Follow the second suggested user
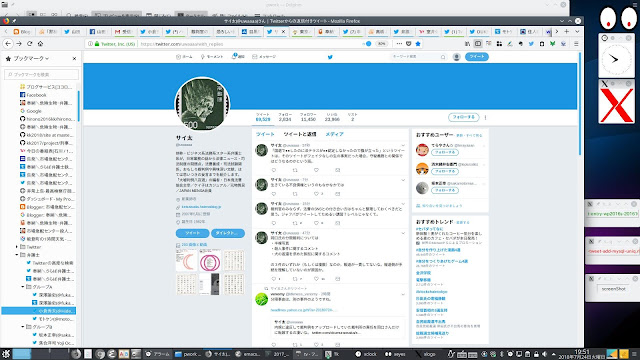This screenshot has height=360, width=640. (x=444, y=171)
